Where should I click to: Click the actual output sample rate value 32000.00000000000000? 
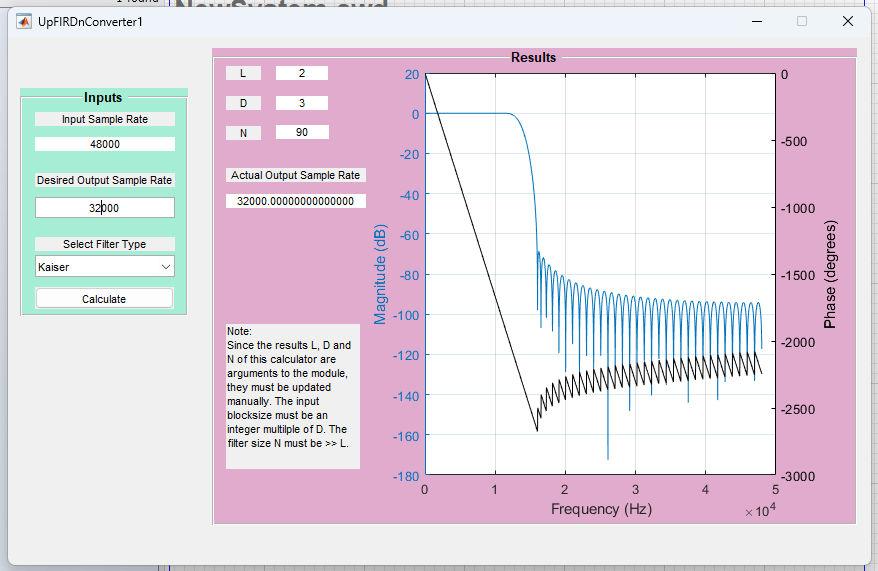coord(295,201)
